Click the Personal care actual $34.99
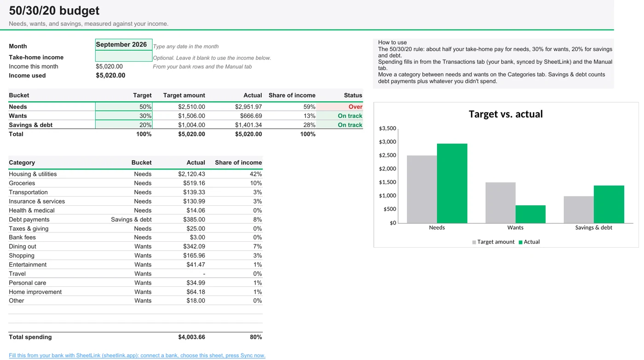This screenshot has height=360, width=644. [196, 283]
